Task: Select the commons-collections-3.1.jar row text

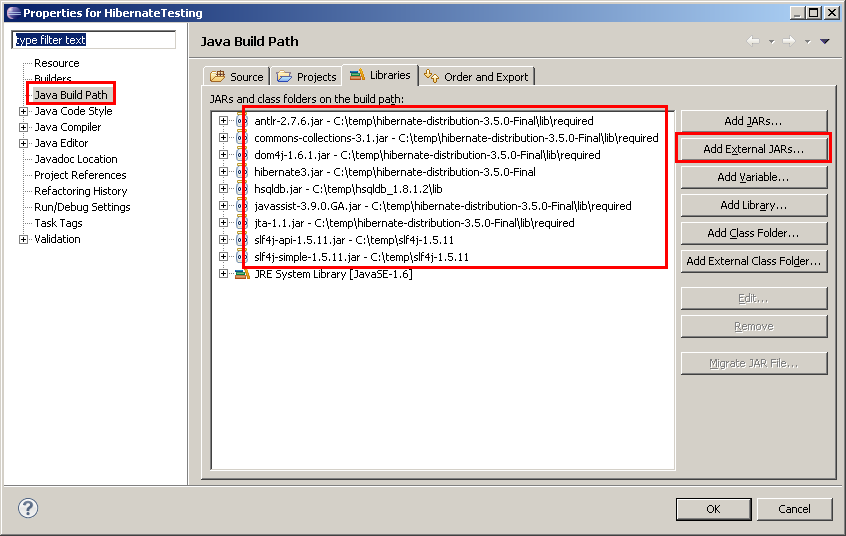Action: (x=456, y=138)
